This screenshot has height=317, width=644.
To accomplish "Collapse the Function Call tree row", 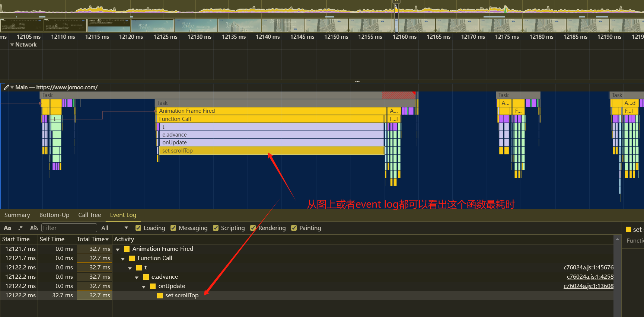I will (x=123, y=259).
